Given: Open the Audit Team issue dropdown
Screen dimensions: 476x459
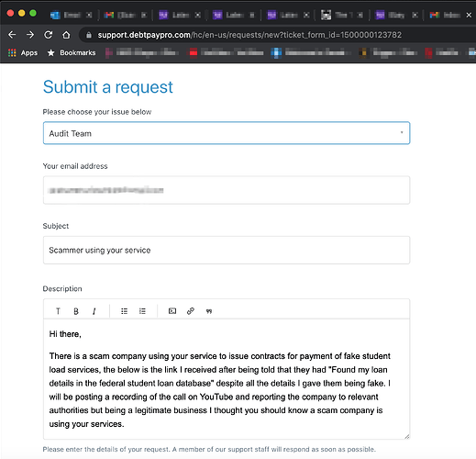Looking at the screenshot, I should pyautogui.click(x=227, y=133).
